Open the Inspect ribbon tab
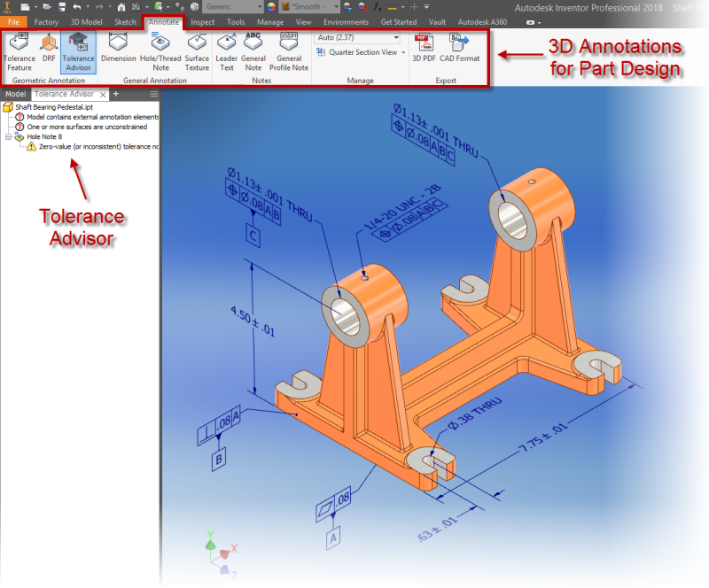 point(202,22)
